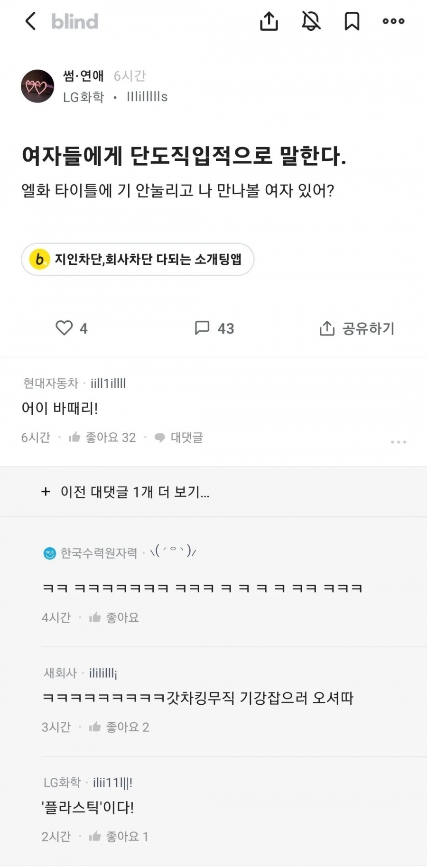Viewport: 427px width, 868px height.
Task: Open the three-dot more options menu
Action: click(x=393, y=21)
